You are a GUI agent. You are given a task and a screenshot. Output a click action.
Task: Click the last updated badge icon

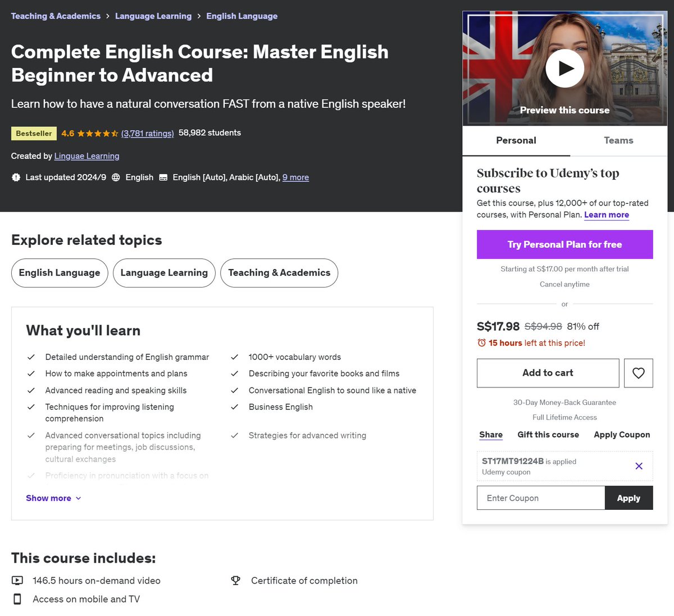(x=16, y=177)
